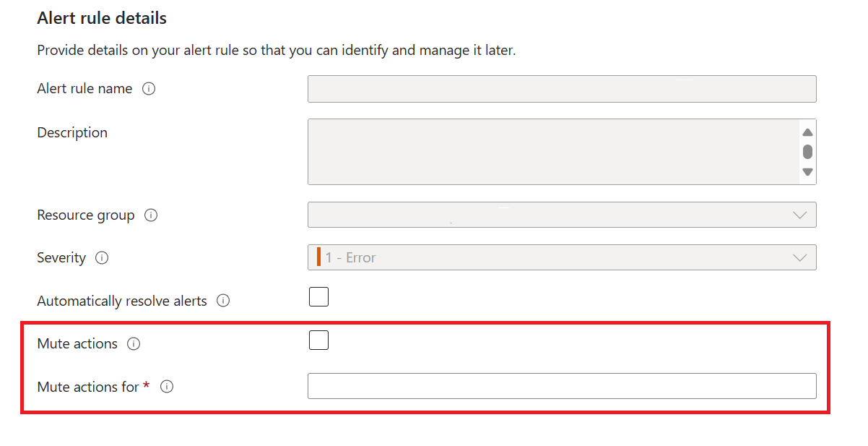Click the info icon next to Mute actions
The image size is (868, 446).
(x=134, y=344)
